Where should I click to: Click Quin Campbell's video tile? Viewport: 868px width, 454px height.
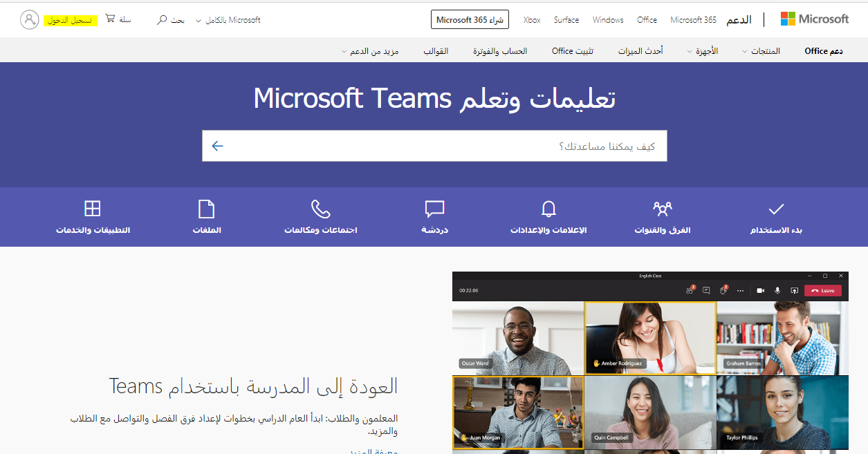pyautogui.click(x=650, y=413)
